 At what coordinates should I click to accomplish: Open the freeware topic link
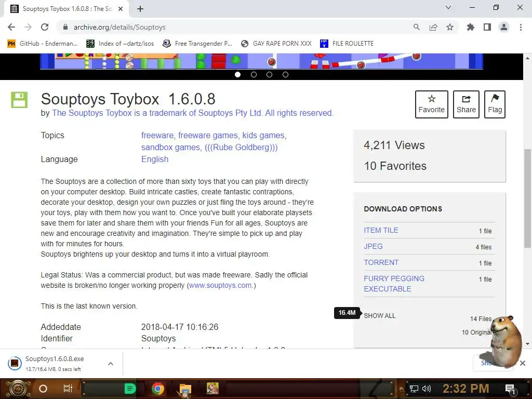click(x=157, y=136)
